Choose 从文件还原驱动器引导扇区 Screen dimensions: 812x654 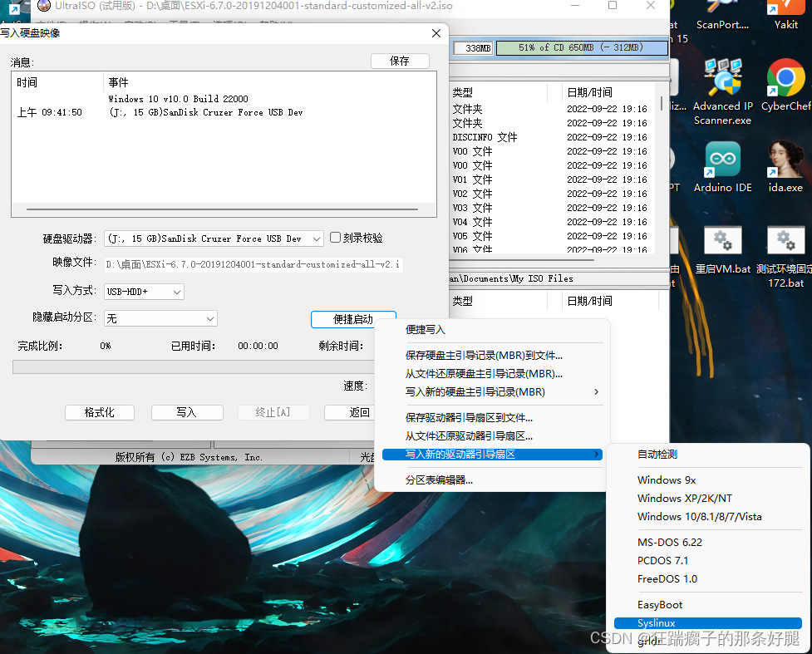coord(469,436)
